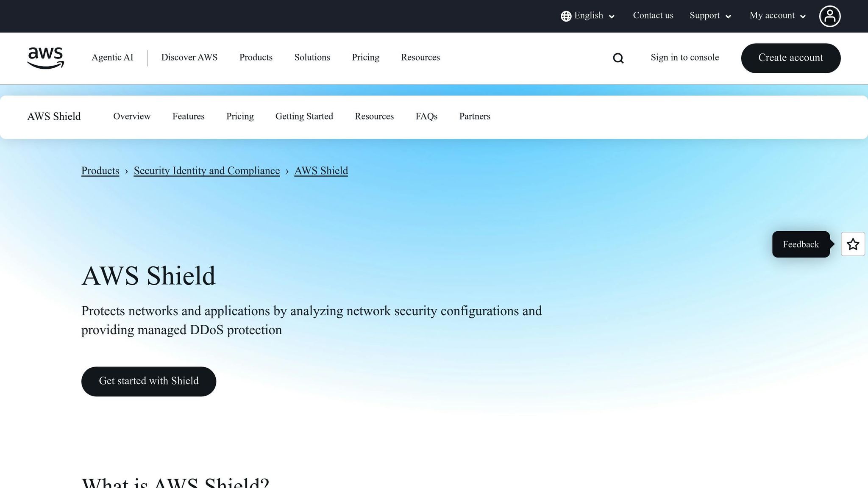Click the user profile avatar icon
This screenshot has height=488, width=868.
tap(830, 16)
